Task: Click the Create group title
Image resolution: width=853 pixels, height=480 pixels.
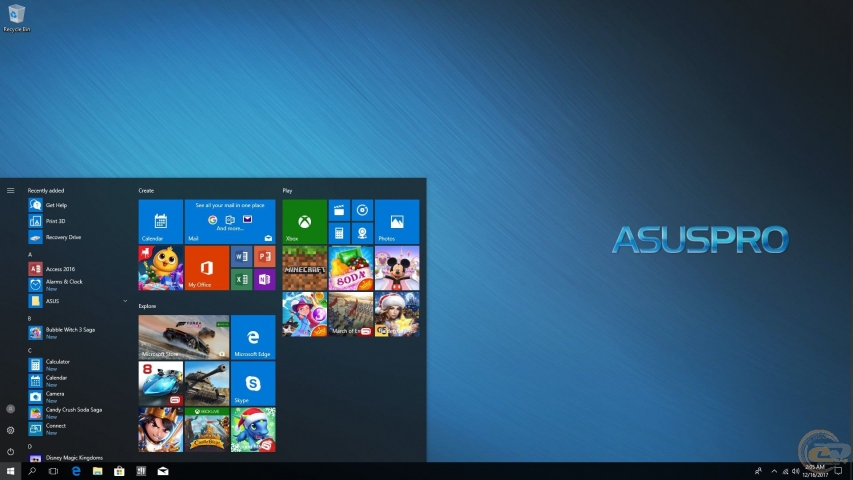Action: coord(146,190)
